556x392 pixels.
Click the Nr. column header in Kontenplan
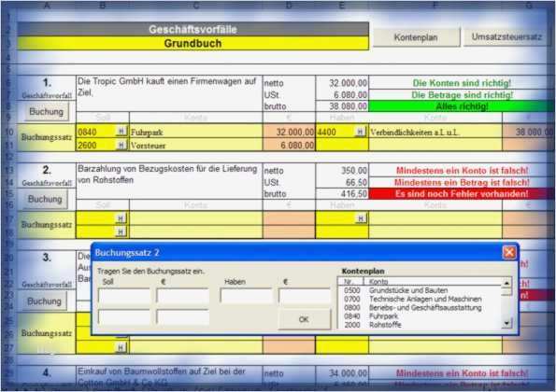point(350,282)
